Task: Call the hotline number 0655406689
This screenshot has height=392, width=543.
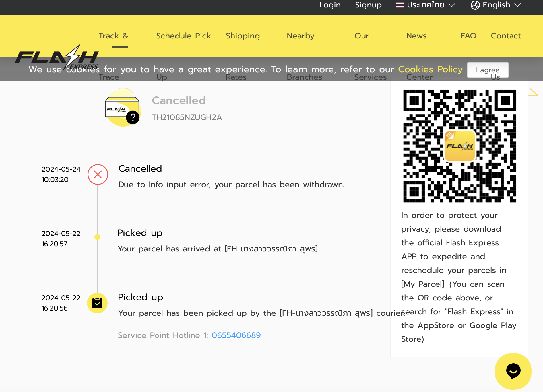Action: (236, 335)
